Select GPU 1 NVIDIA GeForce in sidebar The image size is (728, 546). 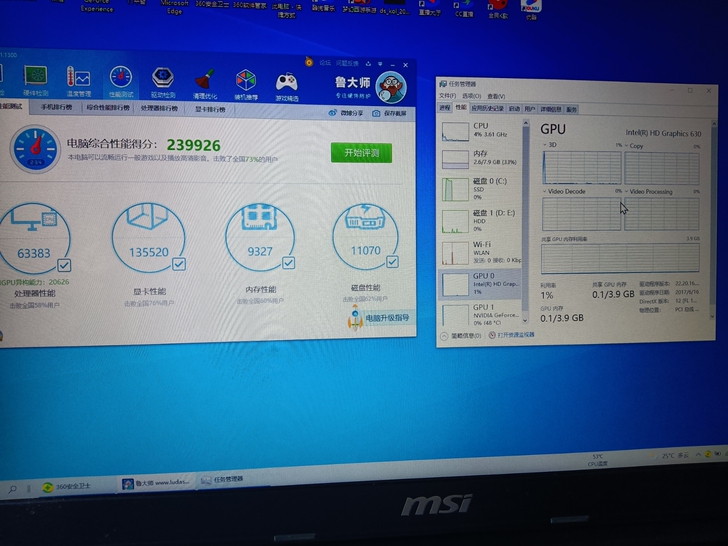tap(480, 314)
